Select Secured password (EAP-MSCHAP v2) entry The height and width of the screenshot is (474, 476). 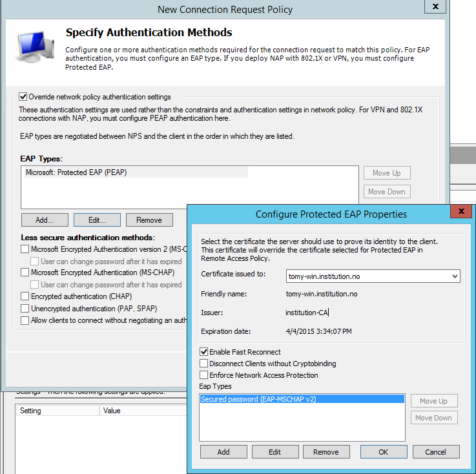302,399
